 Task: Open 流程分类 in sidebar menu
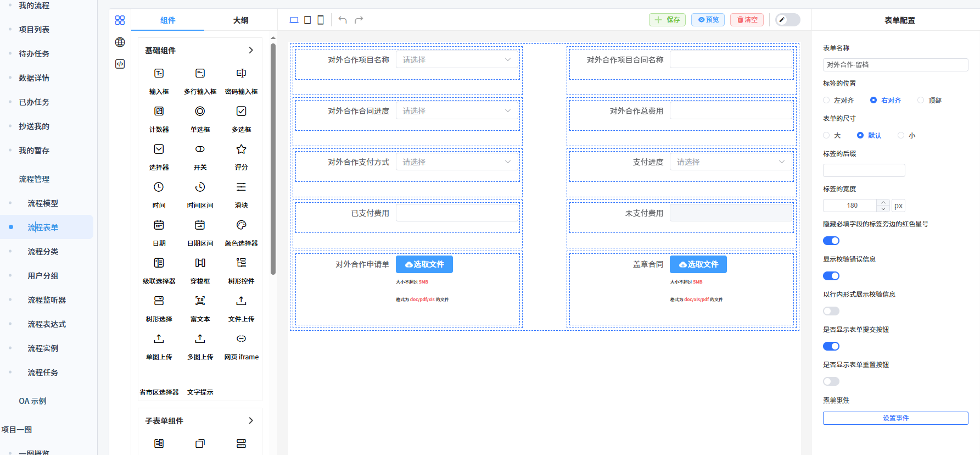click(x=43, y=252)
